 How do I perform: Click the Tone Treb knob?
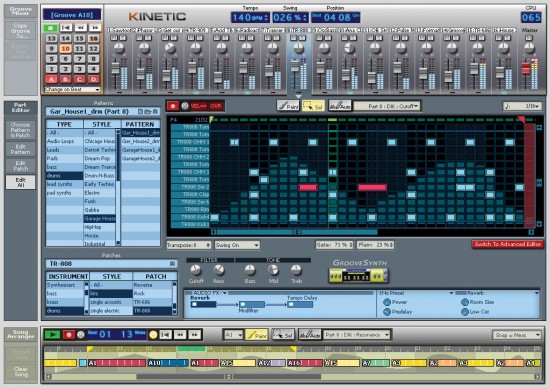[x=296, y=270]
